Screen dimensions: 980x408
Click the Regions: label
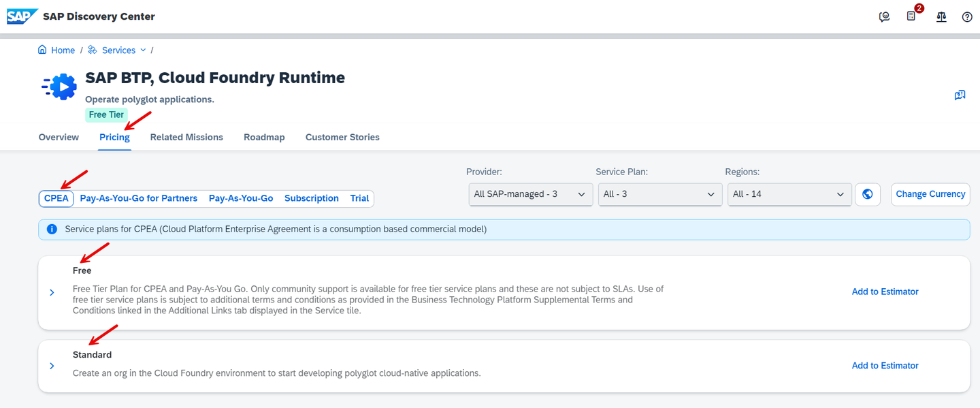click(x=742, y=172)
